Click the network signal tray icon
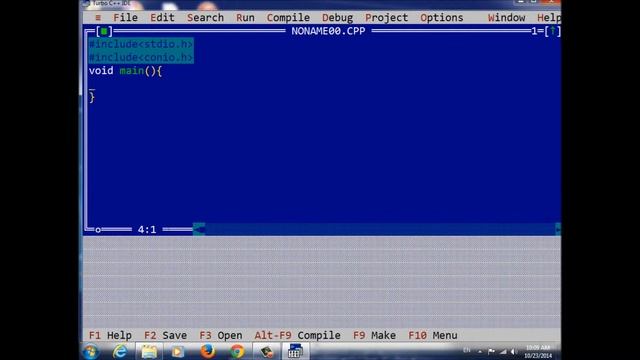 (x=503, y=351)
